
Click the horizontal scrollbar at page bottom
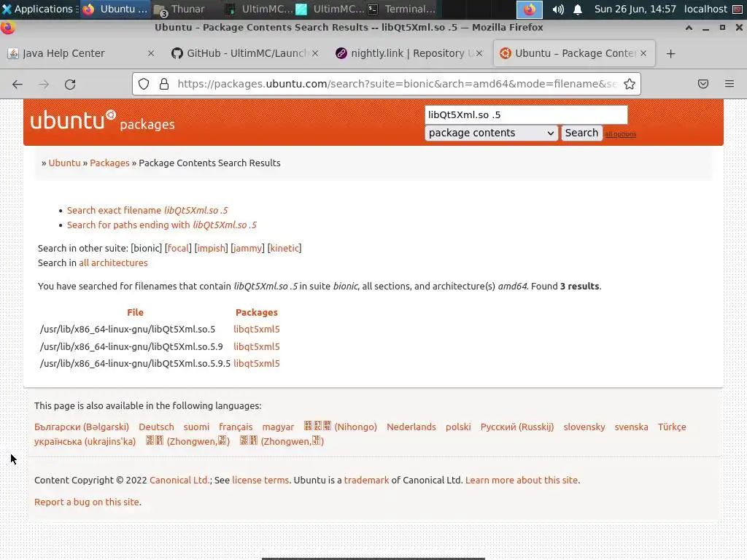373,559
